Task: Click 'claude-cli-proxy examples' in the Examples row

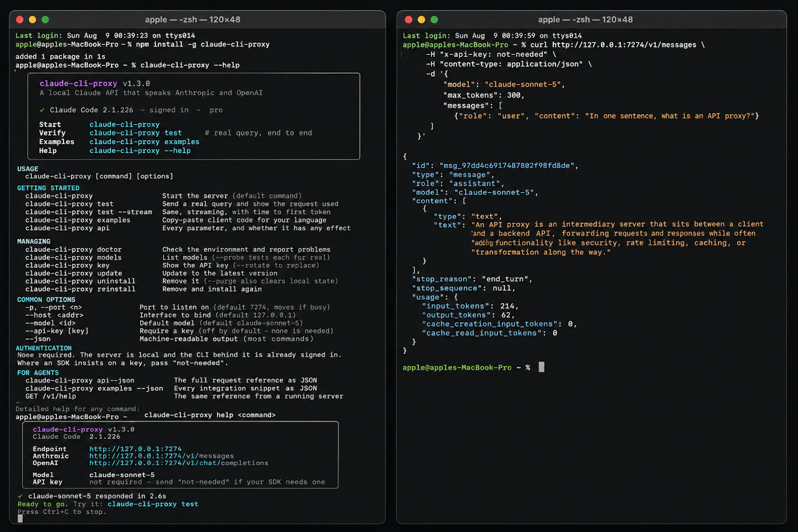Action: 144,142
